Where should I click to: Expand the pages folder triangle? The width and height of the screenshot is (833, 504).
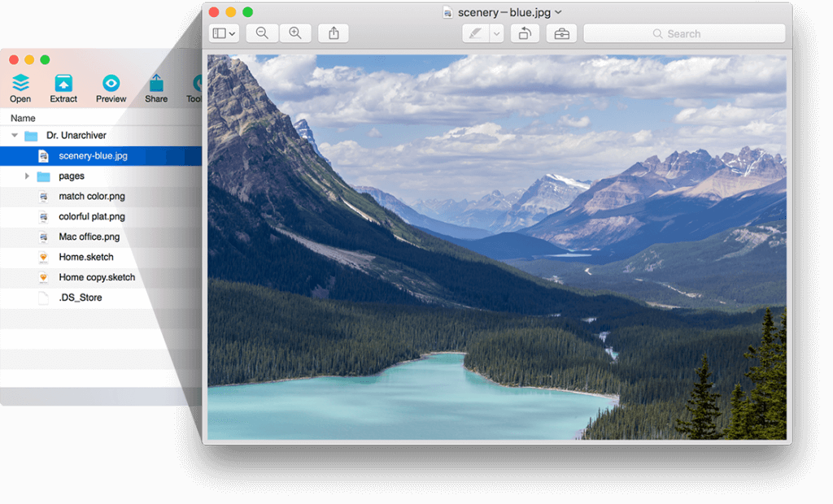27,176
